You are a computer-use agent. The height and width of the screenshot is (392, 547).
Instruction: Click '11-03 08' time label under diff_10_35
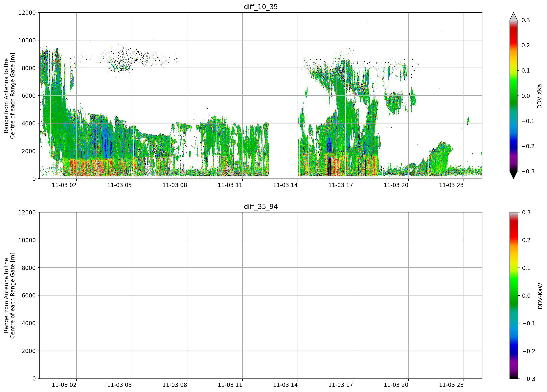pos(175,185)
